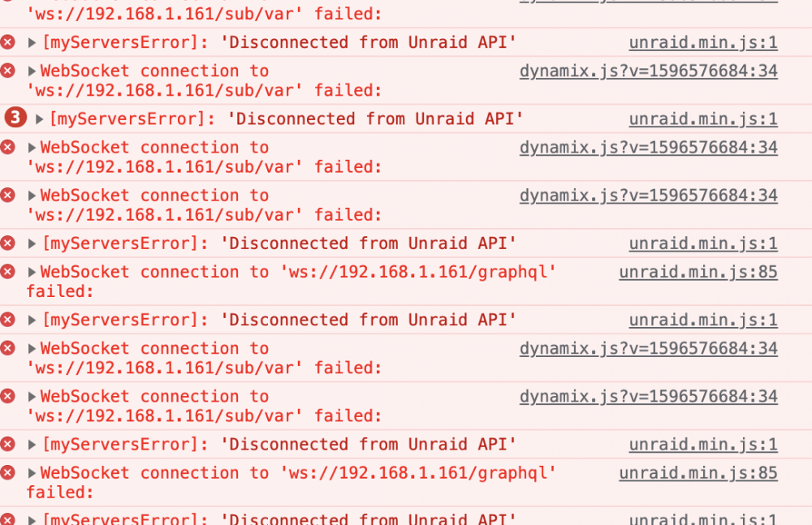Expand sub/var error directly below count-3 message
Image resolution: width=812 pixels, height=525 pixels.
coord(32,148)
